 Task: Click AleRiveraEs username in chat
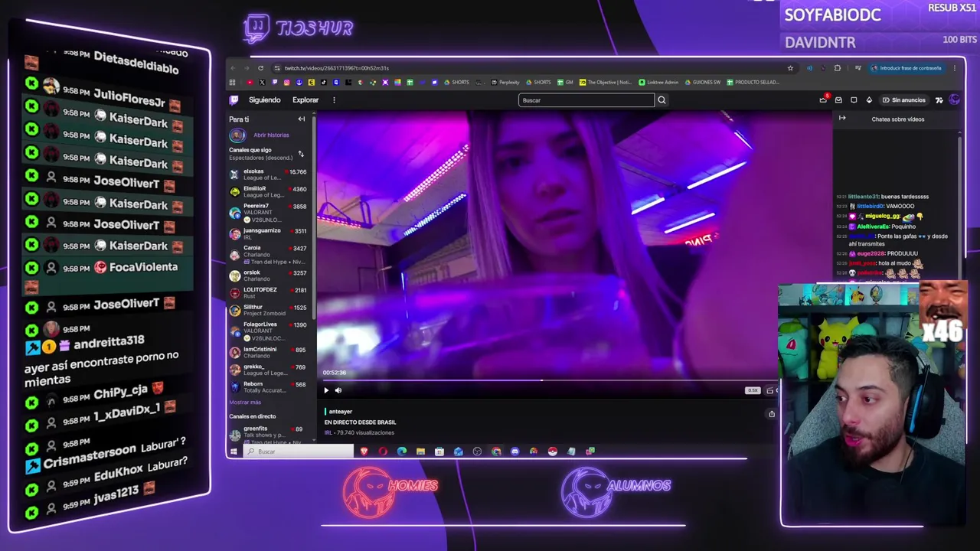[x=874, y=227]
